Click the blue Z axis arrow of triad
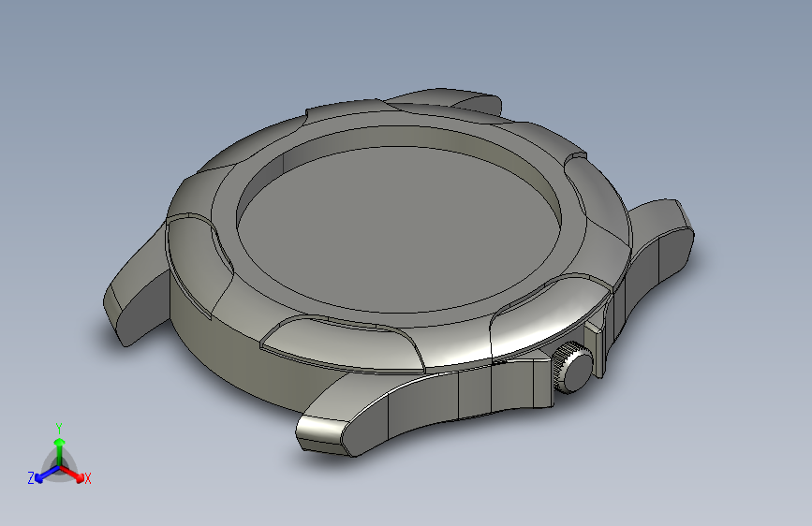Image resolution: width=812 pixels, height=526 pixels. [48, 475]
